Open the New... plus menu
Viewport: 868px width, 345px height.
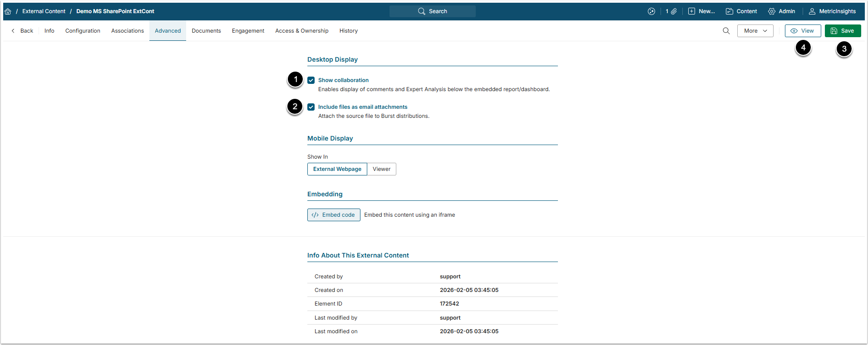[701, 11]
